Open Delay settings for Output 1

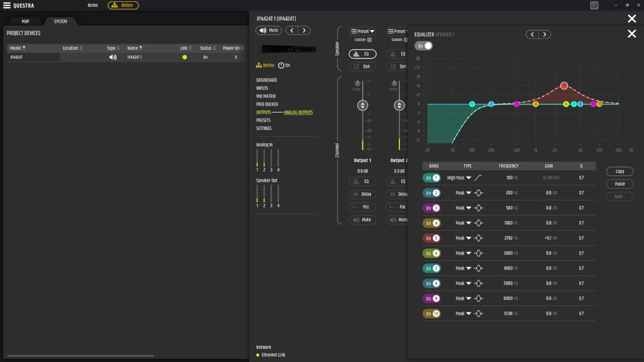tap(362, 194)
